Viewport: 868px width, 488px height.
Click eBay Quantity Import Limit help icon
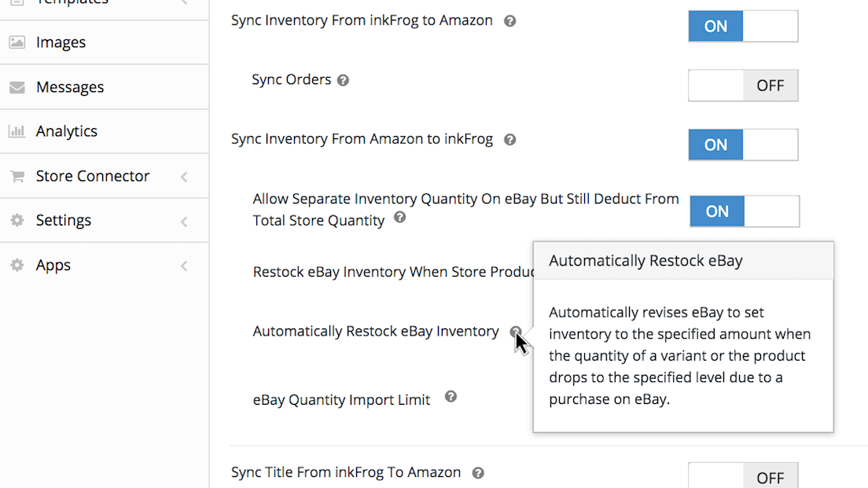tap(451, 397)
